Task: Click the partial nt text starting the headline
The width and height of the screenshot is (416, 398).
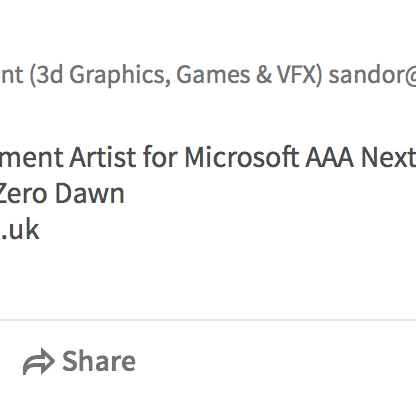Action: point(12,75)
